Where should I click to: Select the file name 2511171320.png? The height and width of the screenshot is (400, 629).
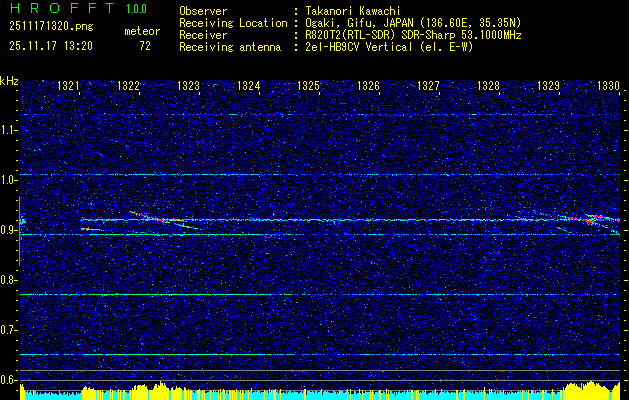(51, 26)
